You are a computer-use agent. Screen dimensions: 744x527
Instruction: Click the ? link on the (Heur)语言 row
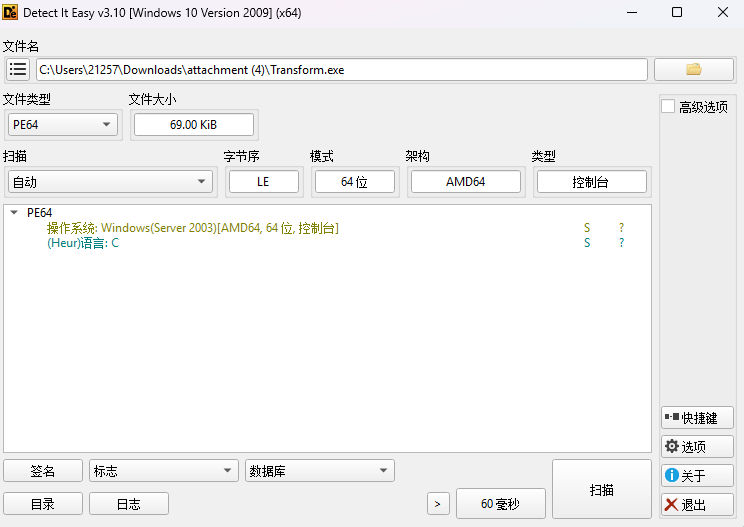[622, 243]
